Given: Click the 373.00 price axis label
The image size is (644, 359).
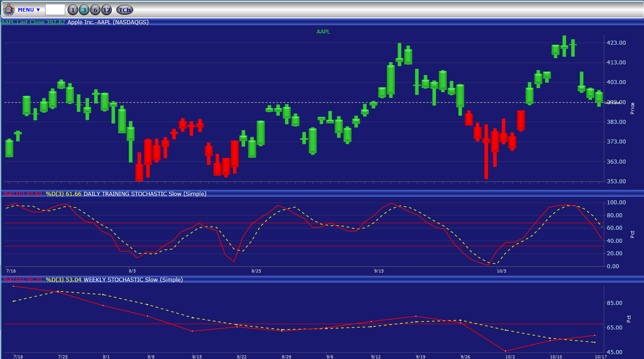Looking at the screenshot, I should [616, 142].
